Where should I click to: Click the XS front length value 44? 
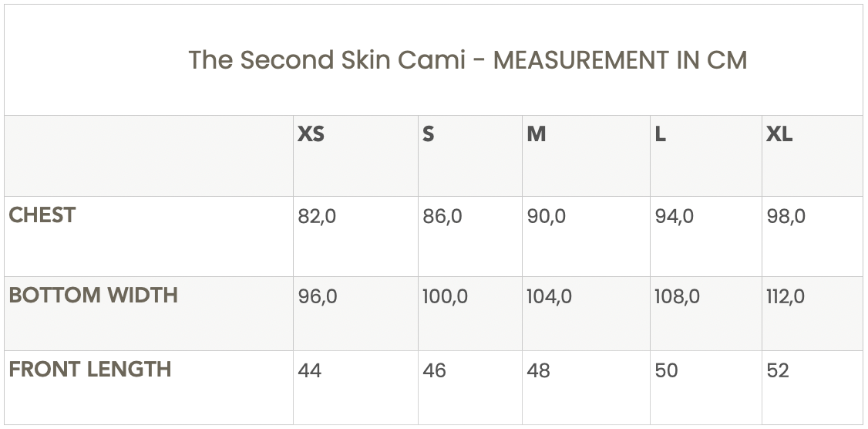309,371
